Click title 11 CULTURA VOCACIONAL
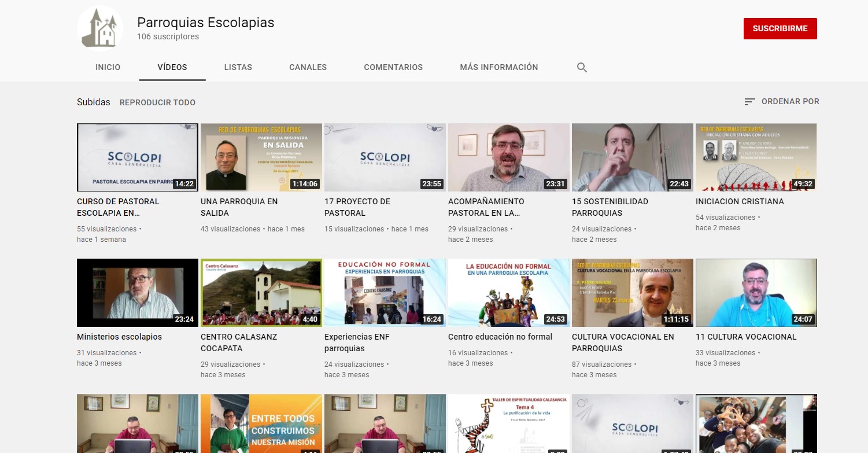 point(746,337)
